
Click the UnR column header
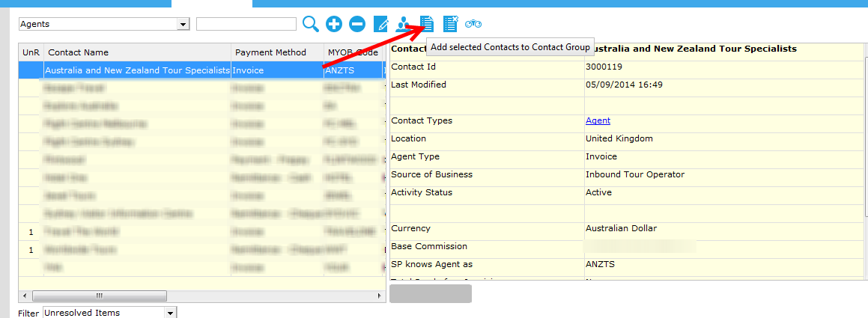point(31,52)
